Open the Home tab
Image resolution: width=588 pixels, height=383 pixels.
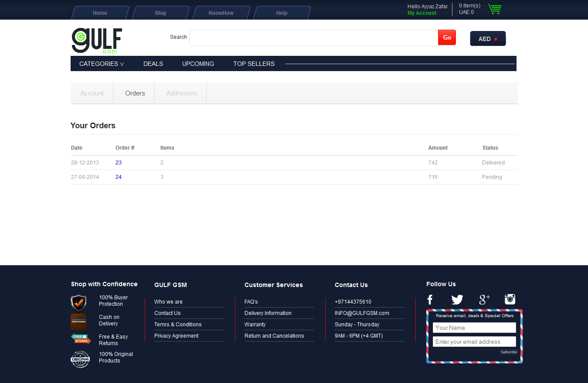[100, 13]
